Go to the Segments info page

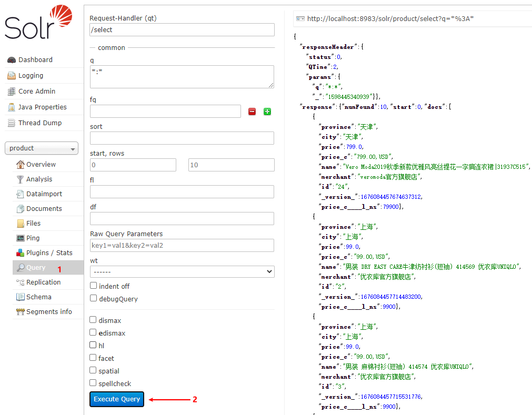[x=48, y=311]
